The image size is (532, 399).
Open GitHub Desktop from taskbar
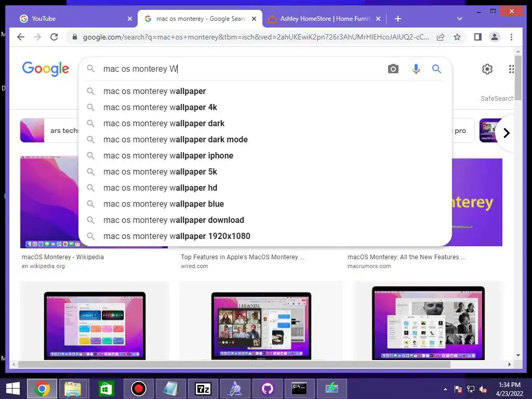click(267, 389)
